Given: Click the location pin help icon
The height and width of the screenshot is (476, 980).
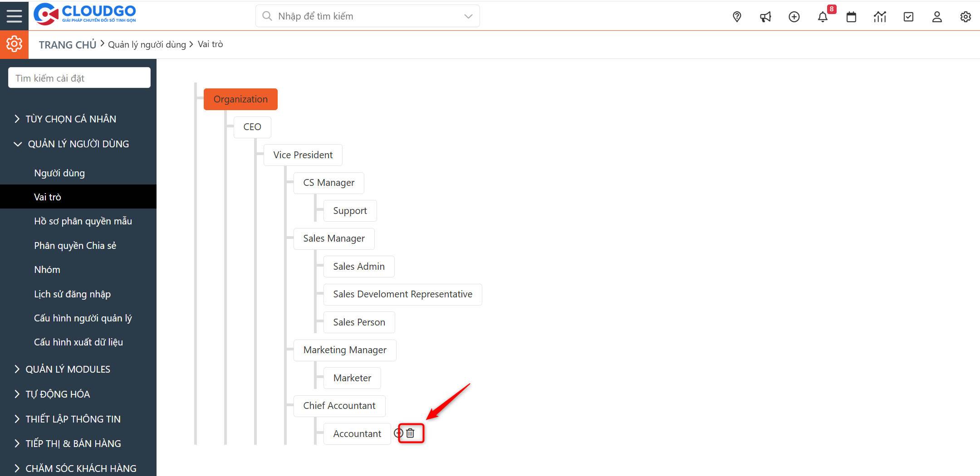Looking at the screenshot, I should (x=737, y=16).
